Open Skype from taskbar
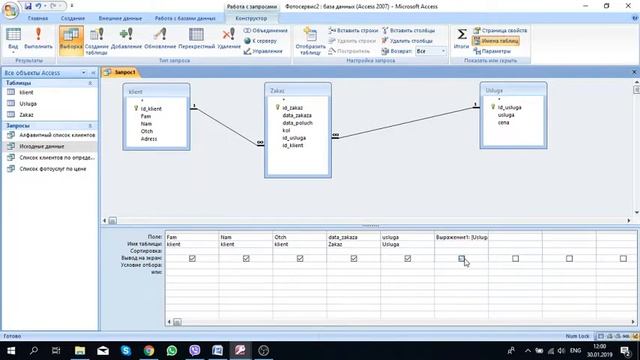This screenshot has height=360, width=640. coord(126,351)
